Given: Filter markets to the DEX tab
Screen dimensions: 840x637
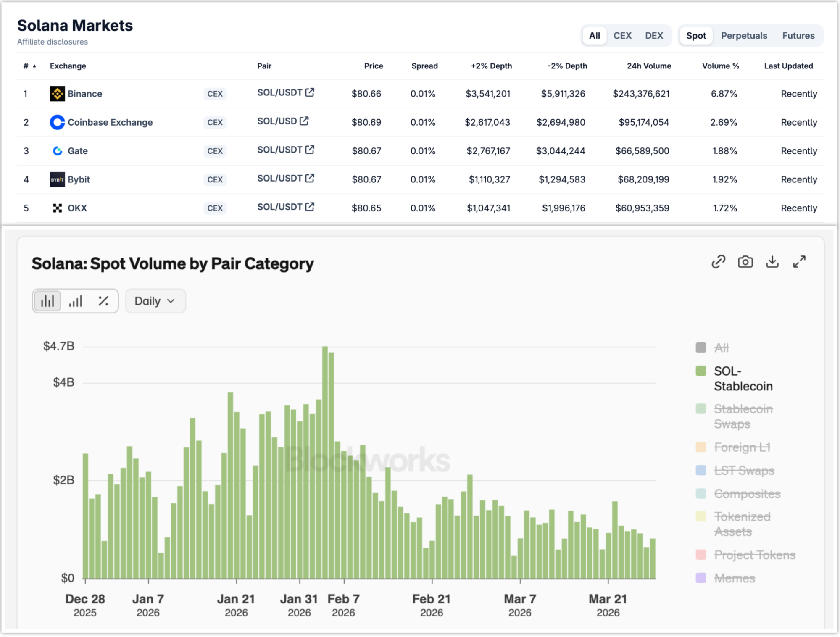Looking at the screenshot, I should [x=654, y=36].
